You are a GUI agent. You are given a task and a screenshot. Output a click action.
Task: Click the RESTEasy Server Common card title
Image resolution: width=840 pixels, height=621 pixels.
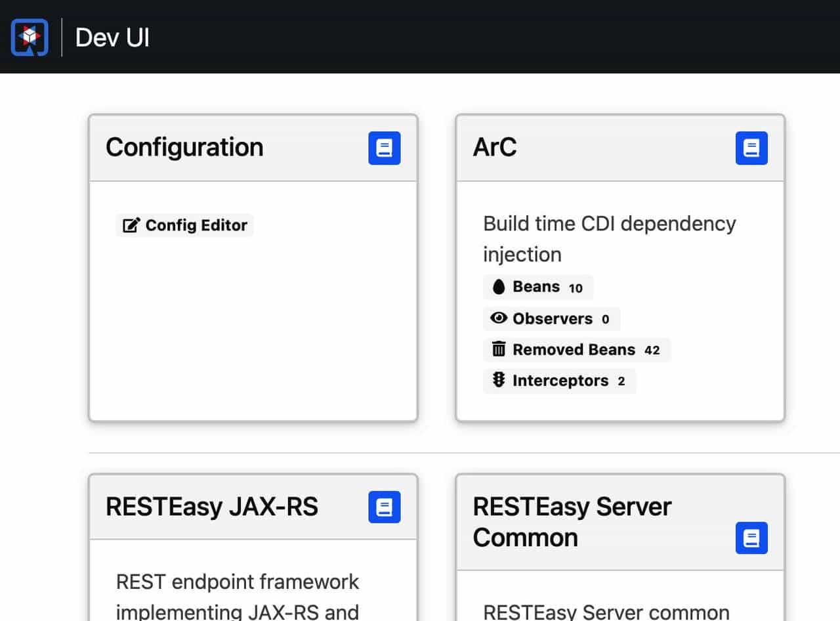point(572,522)
